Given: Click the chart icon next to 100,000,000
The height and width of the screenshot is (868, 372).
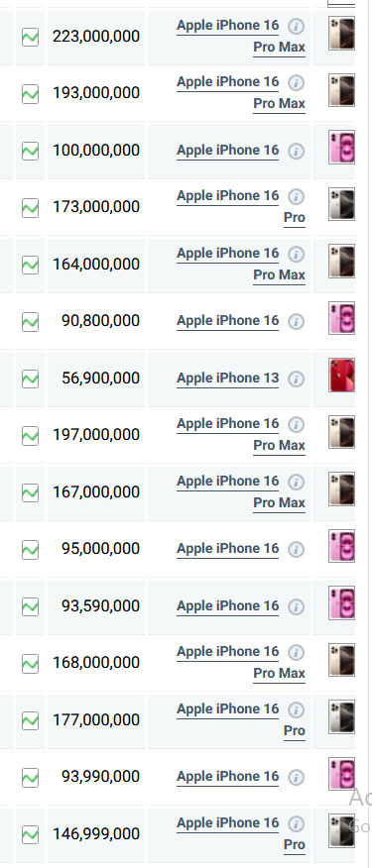Looking at the screenshot, I should (30, 152).
